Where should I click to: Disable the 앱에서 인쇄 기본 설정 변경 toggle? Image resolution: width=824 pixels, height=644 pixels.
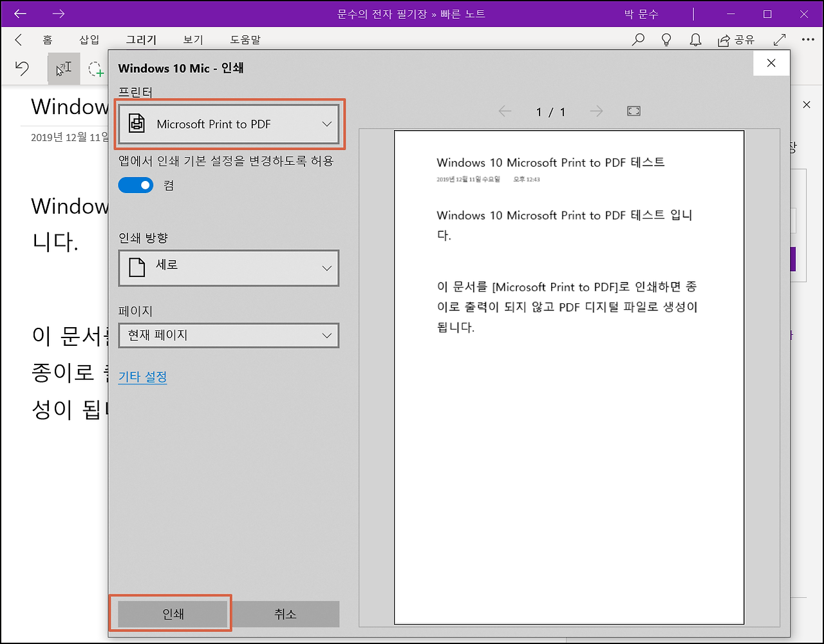point(135,185)
